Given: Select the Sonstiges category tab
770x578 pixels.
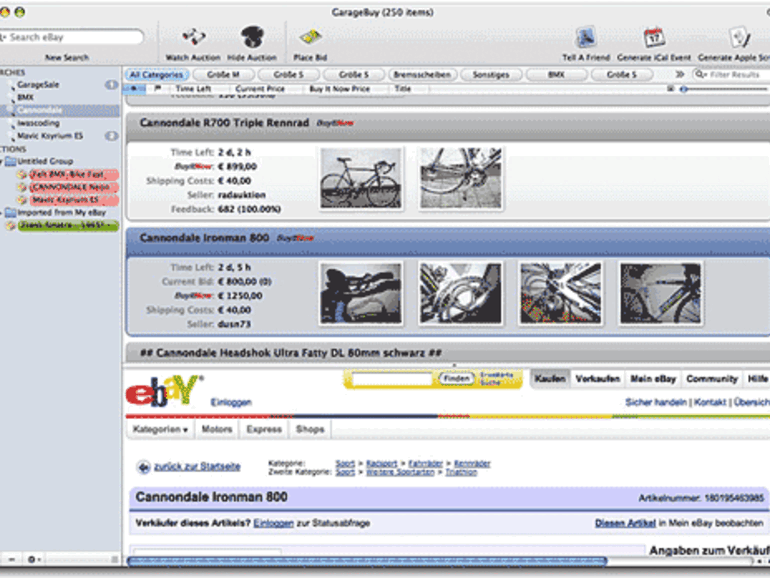Looking at the screenshot, I should coord(491,75).
